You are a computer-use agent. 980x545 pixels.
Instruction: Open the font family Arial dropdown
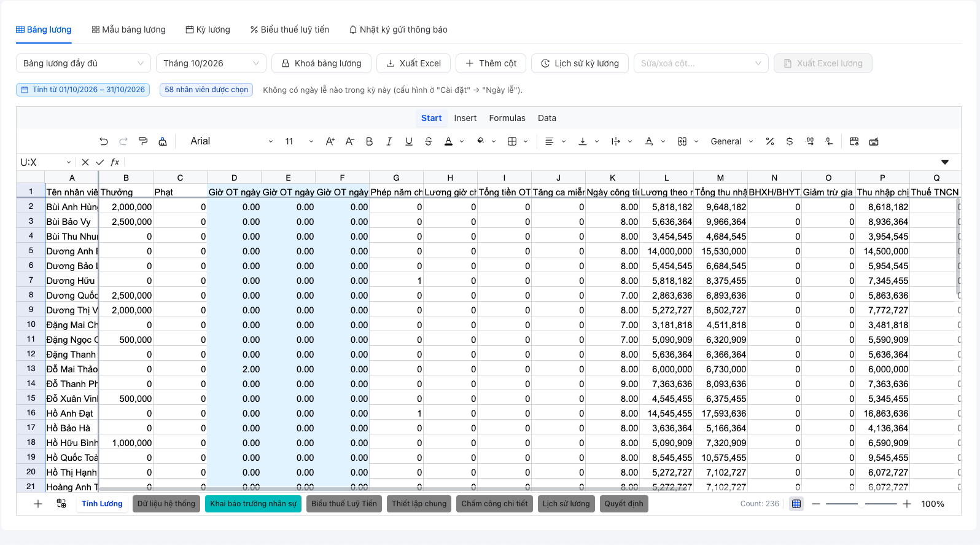click(x=231, y=141)
